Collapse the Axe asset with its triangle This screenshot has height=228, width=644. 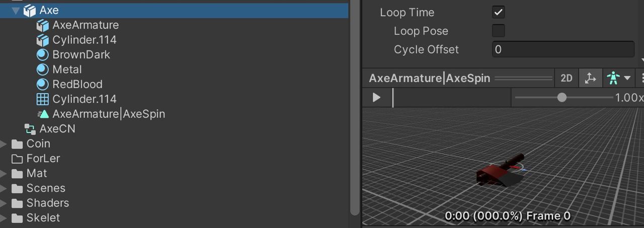tap(16, 10)
